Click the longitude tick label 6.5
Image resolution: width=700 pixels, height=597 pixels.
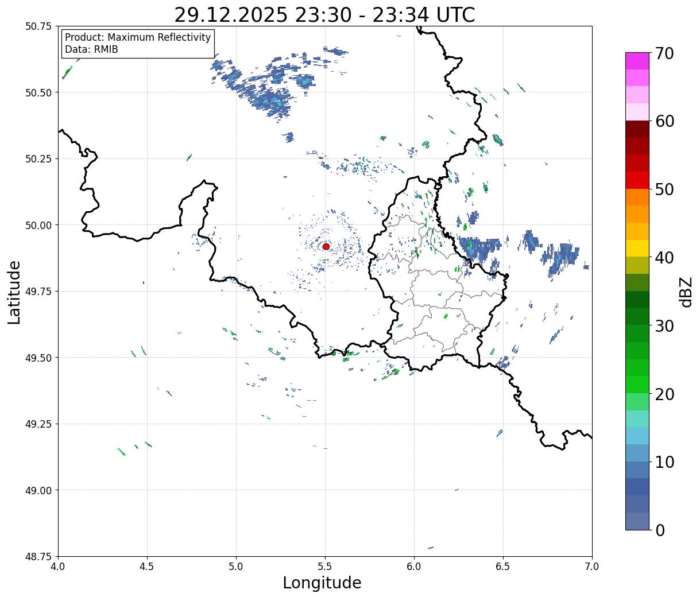pyautogui.click(x=503, y=567)
